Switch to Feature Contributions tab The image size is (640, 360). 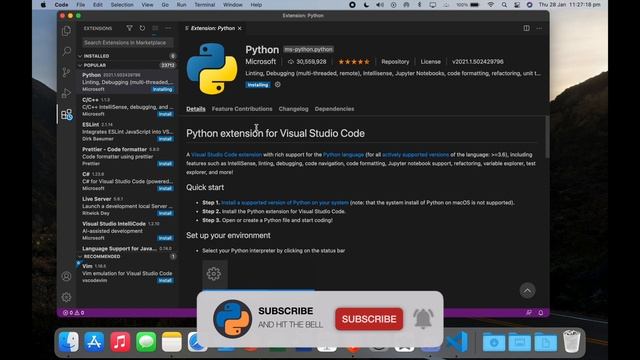(242, 109)
